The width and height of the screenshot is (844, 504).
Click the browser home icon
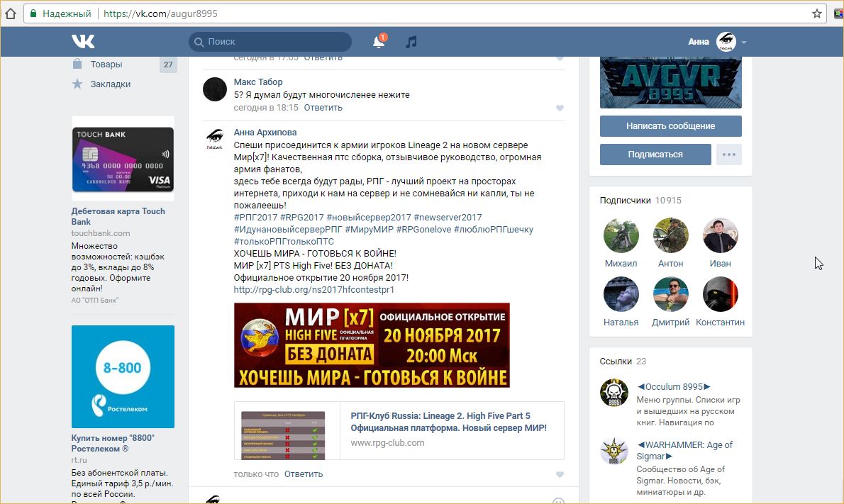coord(10,13)
